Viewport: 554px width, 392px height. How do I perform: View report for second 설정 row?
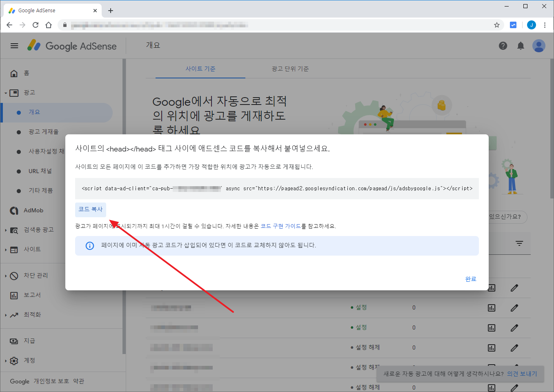tap(492, 328)
